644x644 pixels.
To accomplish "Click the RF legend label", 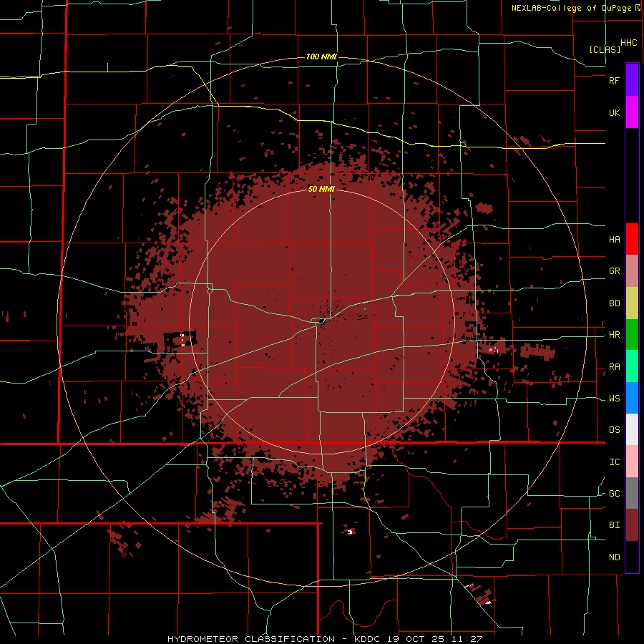I will click(615, 80).
